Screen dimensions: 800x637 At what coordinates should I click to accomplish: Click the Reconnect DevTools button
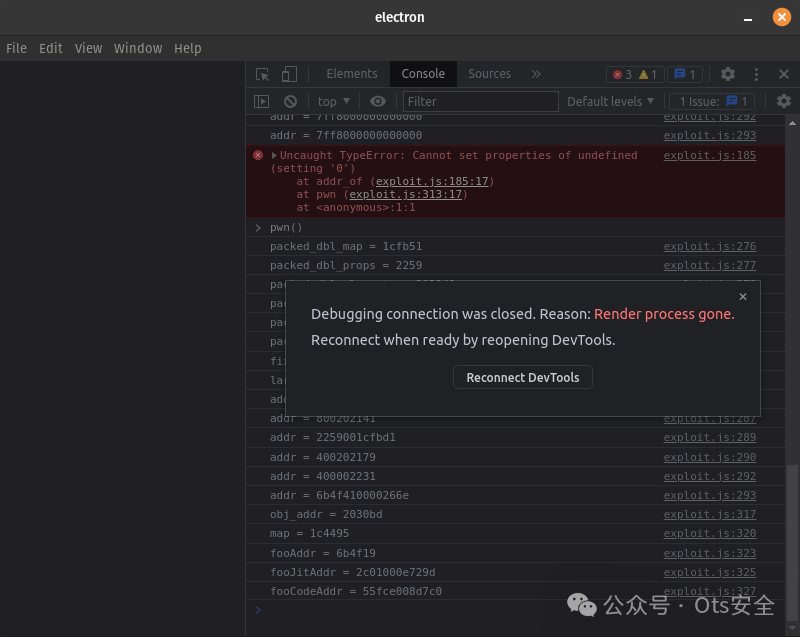tap(522, 377)
